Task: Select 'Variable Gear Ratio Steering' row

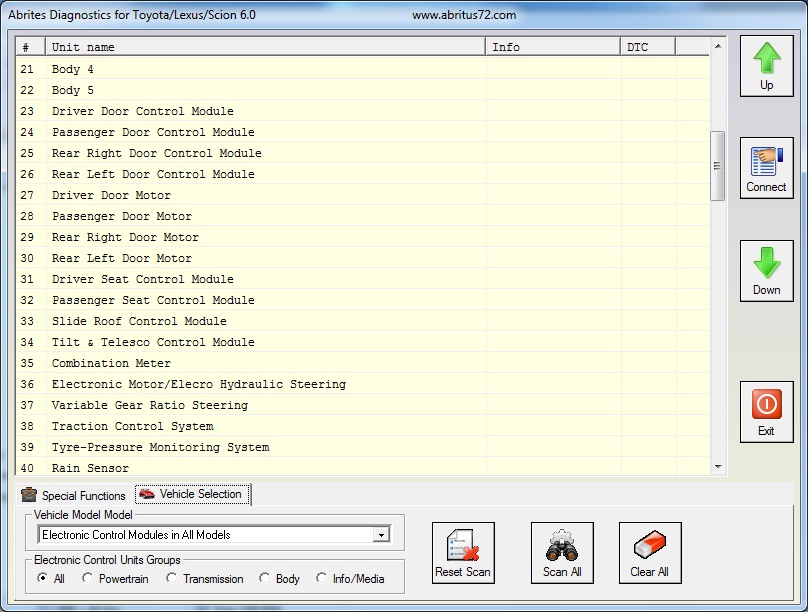Action: click(363, 405)
